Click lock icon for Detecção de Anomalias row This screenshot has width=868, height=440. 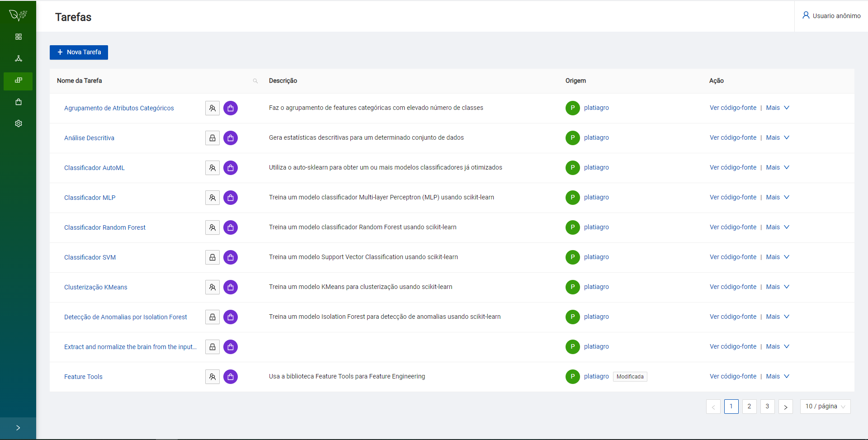pyautogui.click(x=212, y=317)
